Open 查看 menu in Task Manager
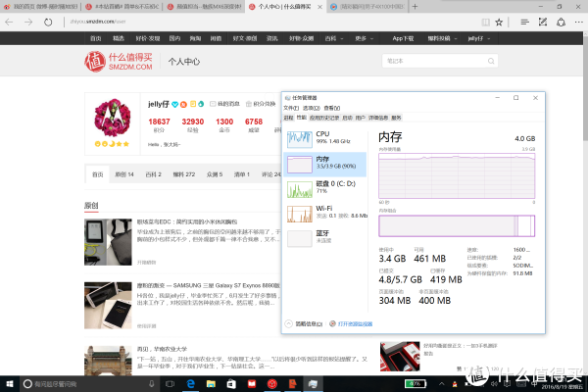 click(x=332, y=108)
